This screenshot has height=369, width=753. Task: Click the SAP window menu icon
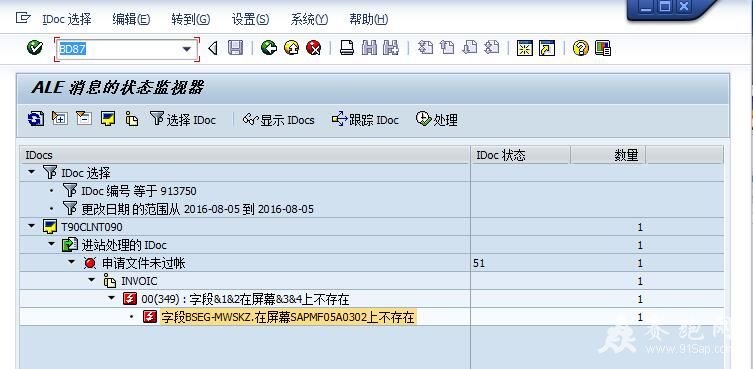(x=23, y=18)
